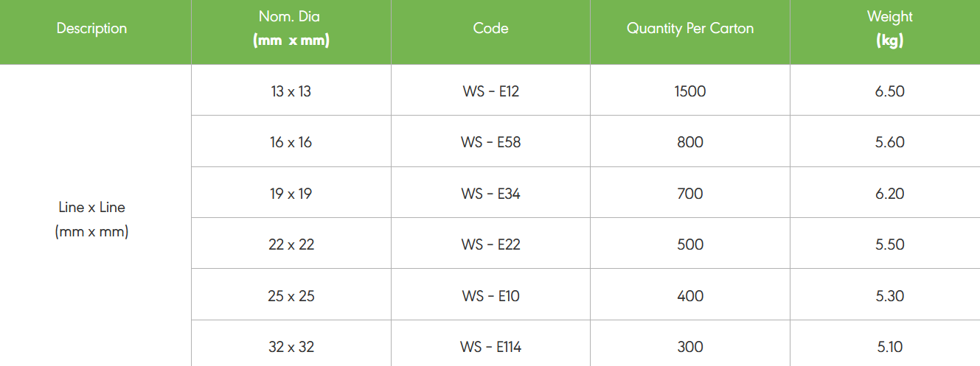Click the 25 x 25 diameter cell
The image size is (980, 366).
[291, 296]
